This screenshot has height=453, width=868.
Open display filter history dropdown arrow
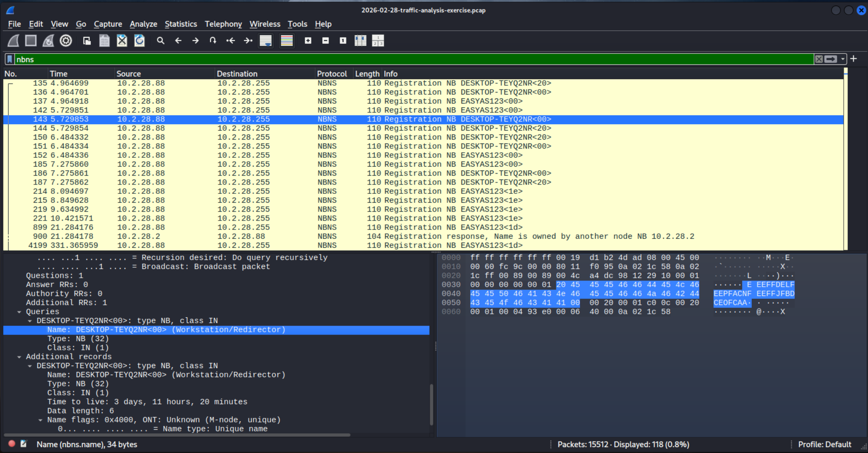(x=843, y=59)
